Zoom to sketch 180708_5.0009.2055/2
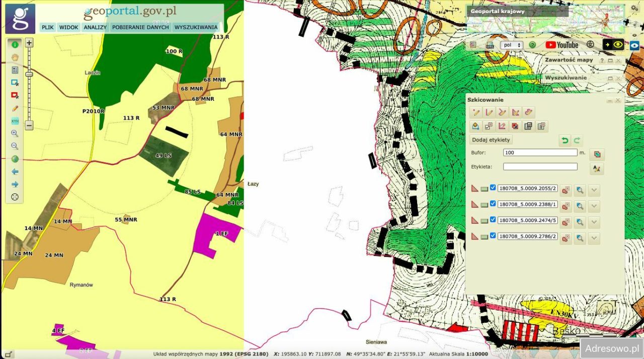Viewport: 644px width, 359px height. click(x=580, y=190)
